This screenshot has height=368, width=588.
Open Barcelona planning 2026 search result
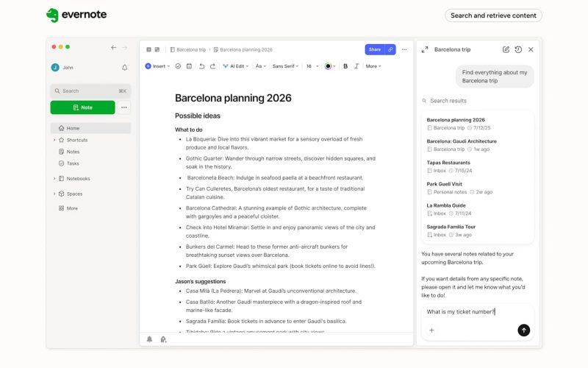pos(477,124)
